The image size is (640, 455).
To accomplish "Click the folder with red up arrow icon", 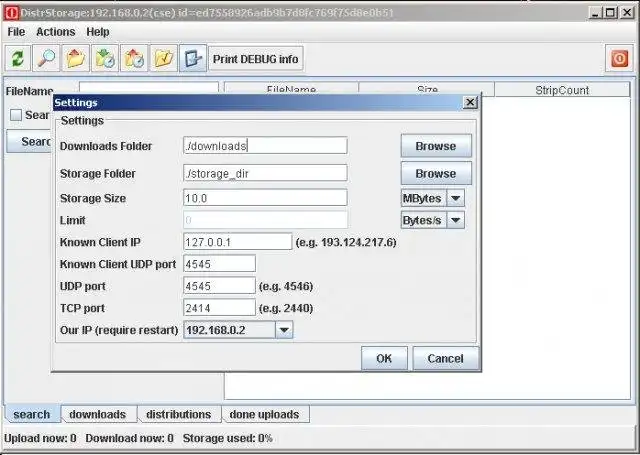I will tap(76, 59).
